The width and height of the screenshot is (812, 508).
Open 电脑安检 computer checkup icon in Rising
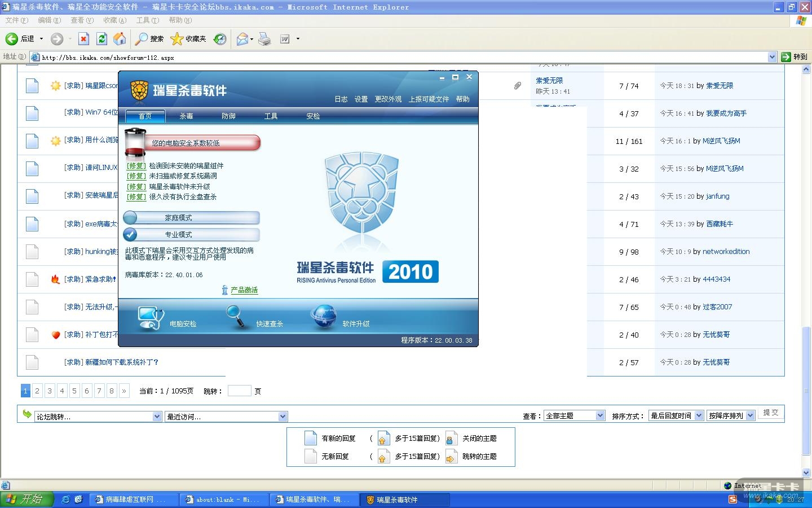(x=151, y=317)
